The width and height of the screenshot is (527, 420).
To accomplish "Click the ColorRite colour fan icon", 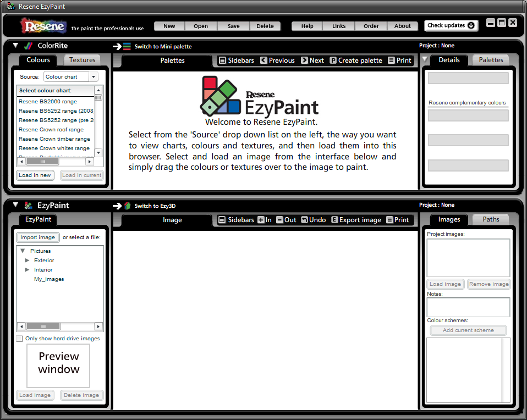I will [29, 46].
